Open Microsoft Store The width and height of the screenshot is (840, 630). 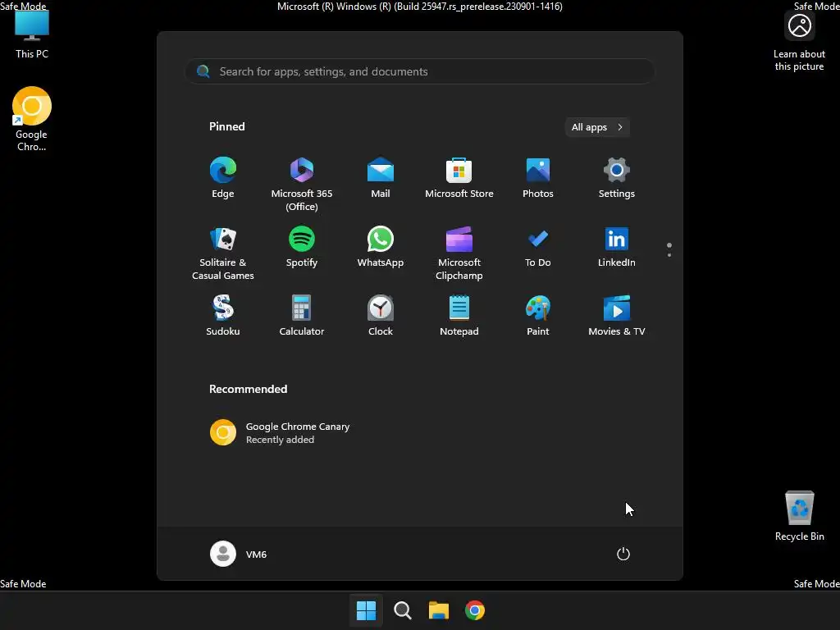(x=459, y=178)
